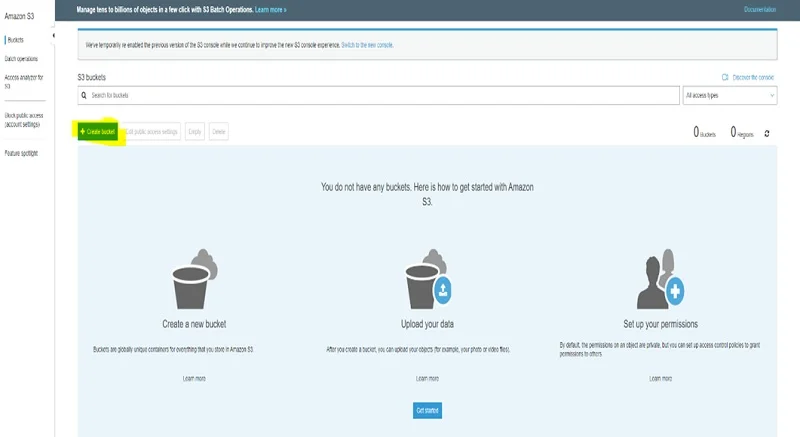Viewport: 800px width, 437px height.
Task: Click the Delete bucket button
Action: [x=218, y=132]
